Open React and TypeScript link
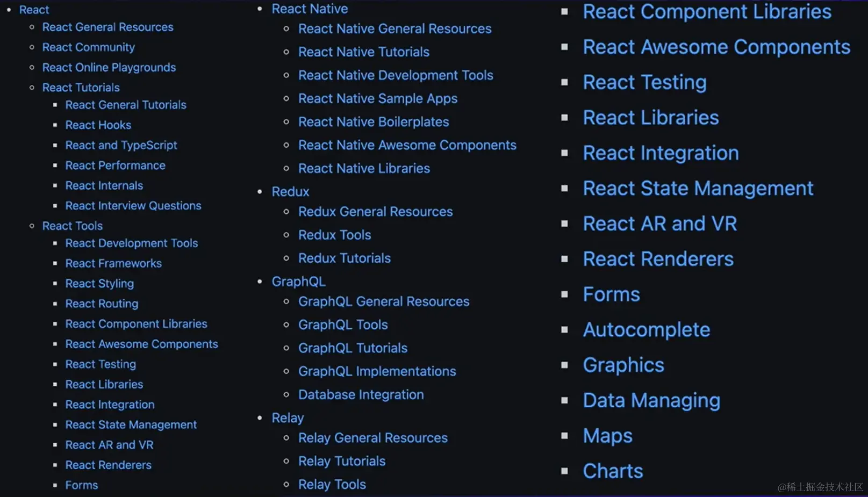The height and width of the screenshot is (497, 868). pos(121,145)
